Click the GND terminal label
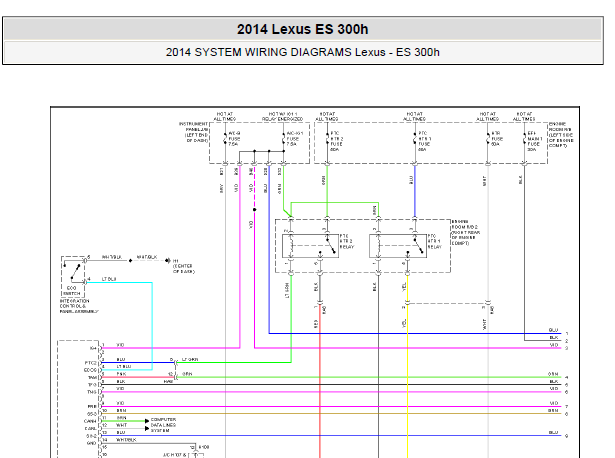The height and width of the screenshot is (458, 615). [x=91, y=443]
